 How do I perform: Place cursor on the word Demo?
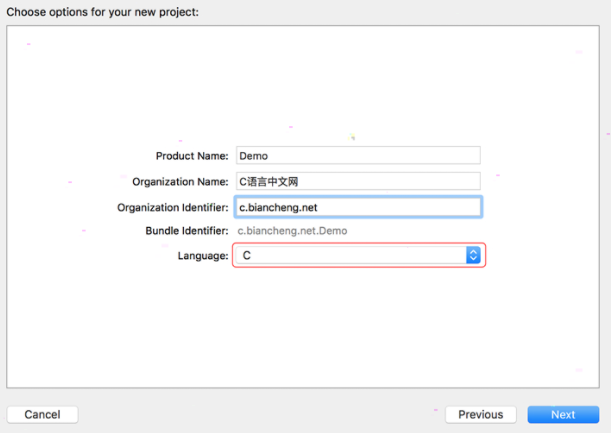point(254,156)
